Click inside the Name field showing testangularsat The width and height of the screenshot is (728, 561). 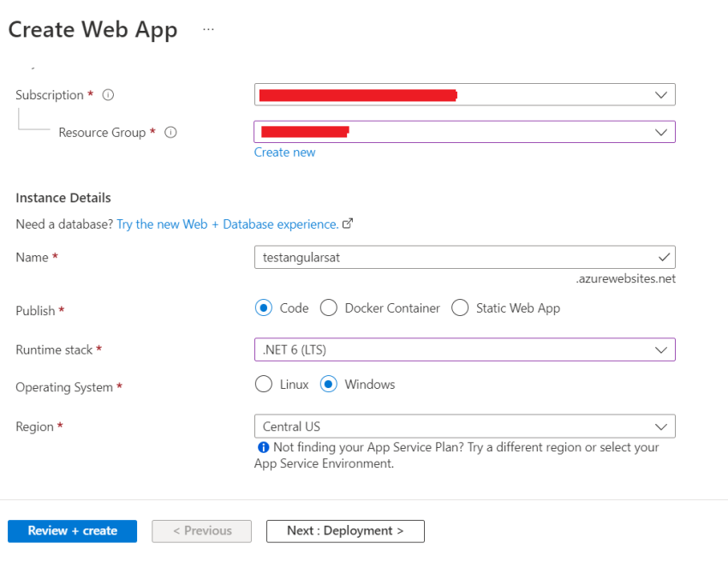coord(428,257)
